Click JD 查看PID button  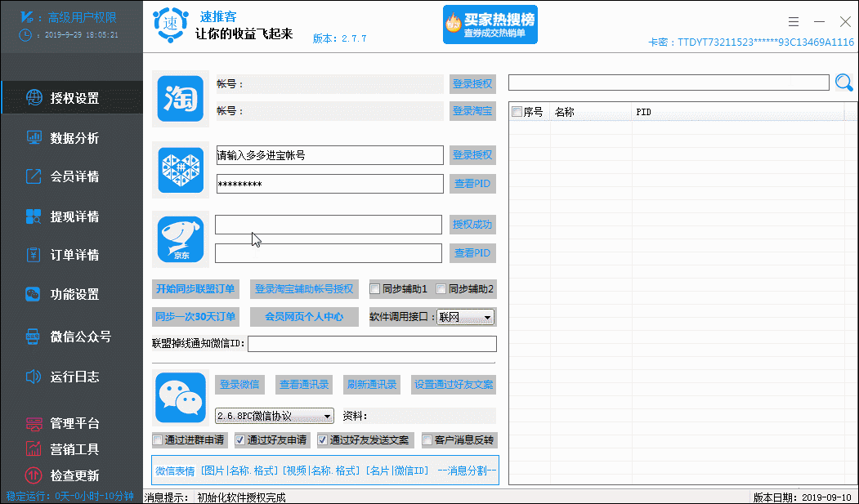click(x=472, y=253)
